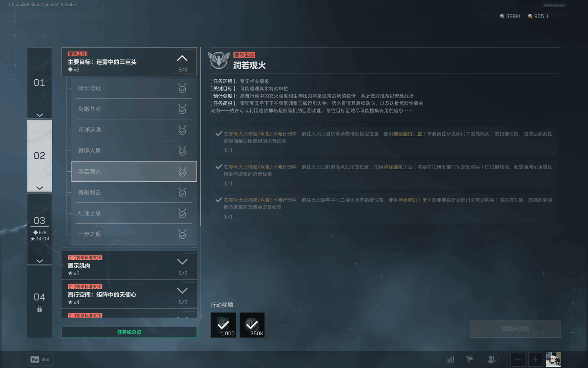Image resolution: width=588 pixels, height=368 pixels.
Task: Open the first 神秘脑机 I 型 link
Action: (x=408, y=134)
